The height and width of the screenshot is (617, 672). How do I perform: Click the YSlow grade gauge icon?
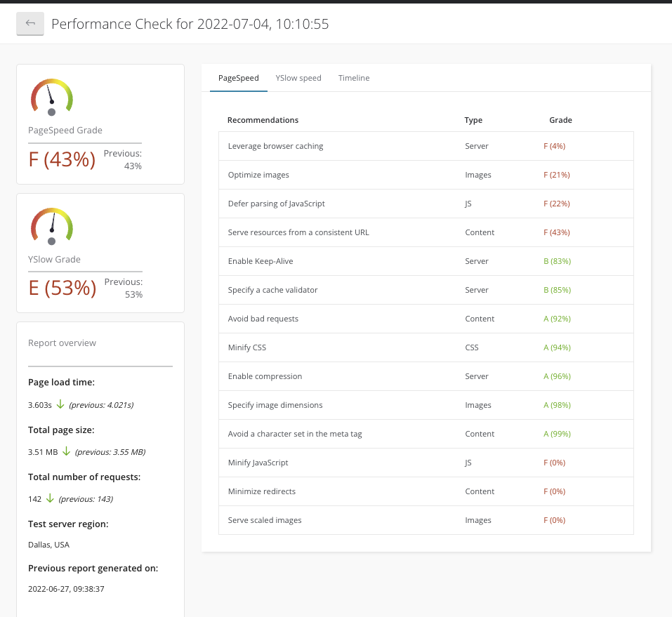(51, 226)
